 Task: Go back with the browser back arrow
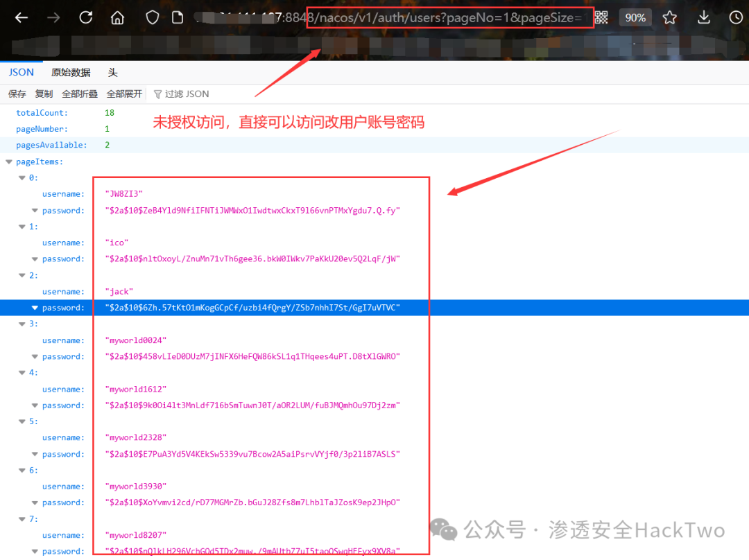click(x=21, y=18)
